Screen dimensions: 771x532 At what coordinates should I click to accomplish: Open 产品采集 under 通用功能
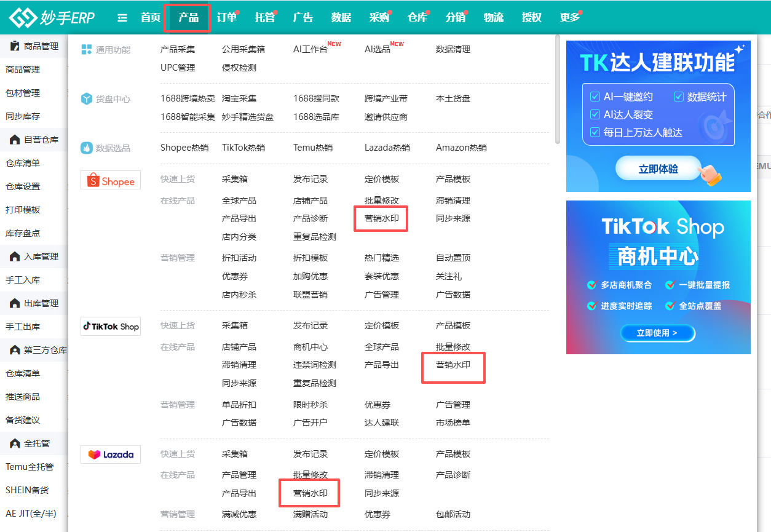pos(178,49)
